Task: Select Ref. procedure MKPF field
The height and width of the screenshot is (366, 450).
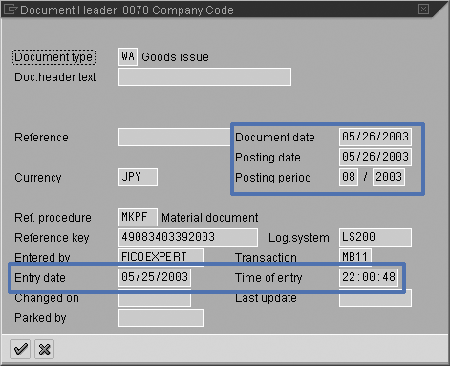Action: (138, 217)
